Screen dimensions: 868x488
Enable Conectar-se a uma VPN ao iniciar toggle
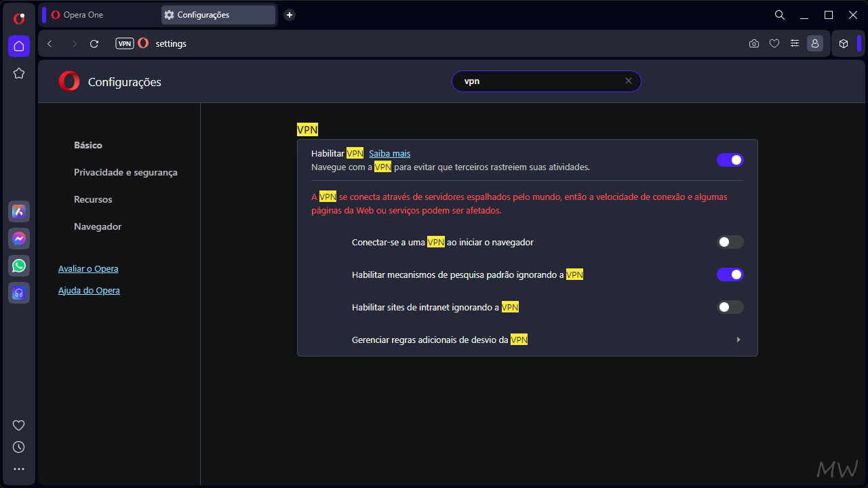coord(730,242)
